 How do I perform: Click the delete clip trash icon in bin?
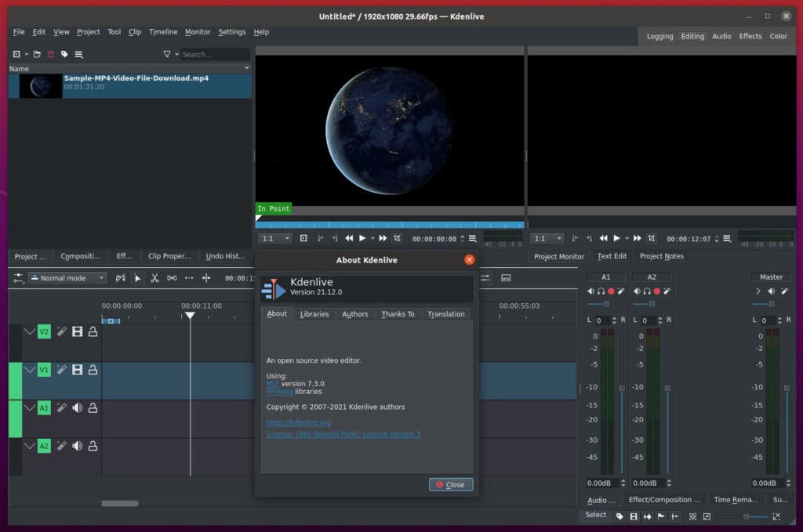(51, 54)
